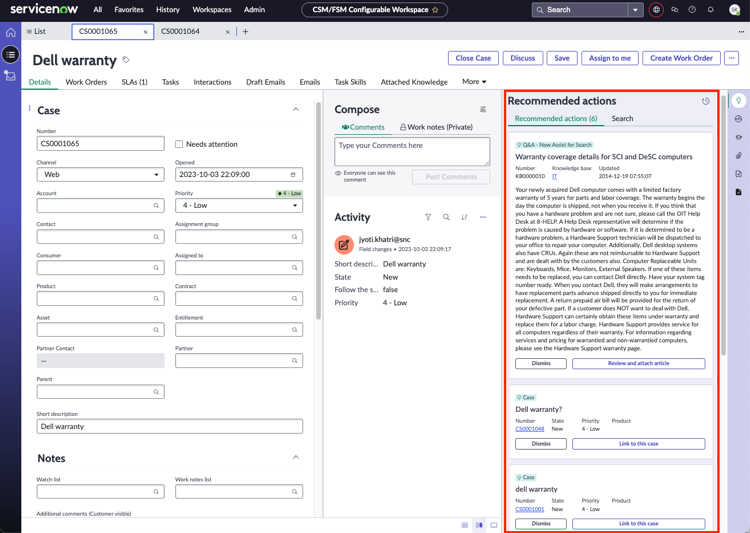The image size is (750, 533).
Task: Open case link CS0001048
Action: coord(529,429)
